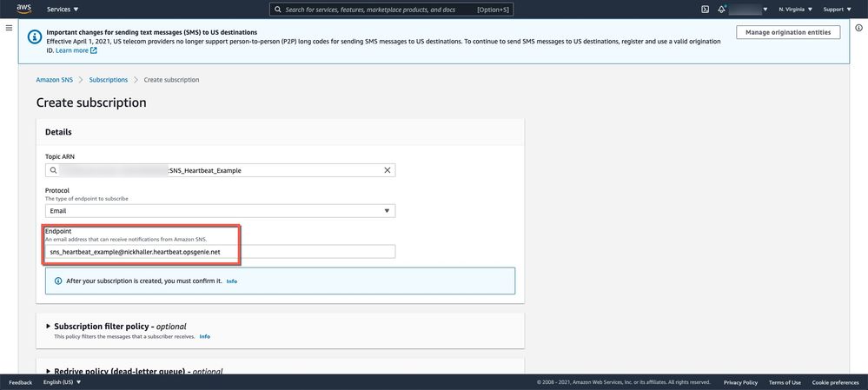
Task: Open the Services menu
Action: (63, 10)
